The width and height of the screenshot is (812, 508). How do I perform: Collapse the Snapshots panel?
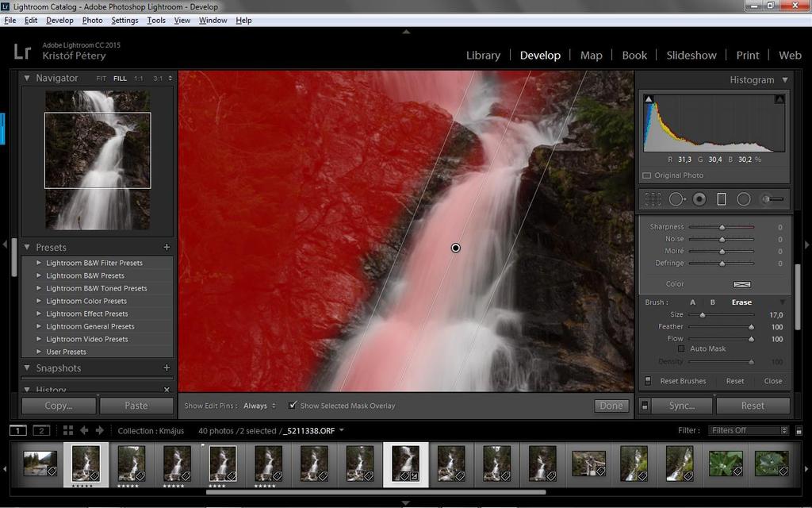click(x=27, y=368)
